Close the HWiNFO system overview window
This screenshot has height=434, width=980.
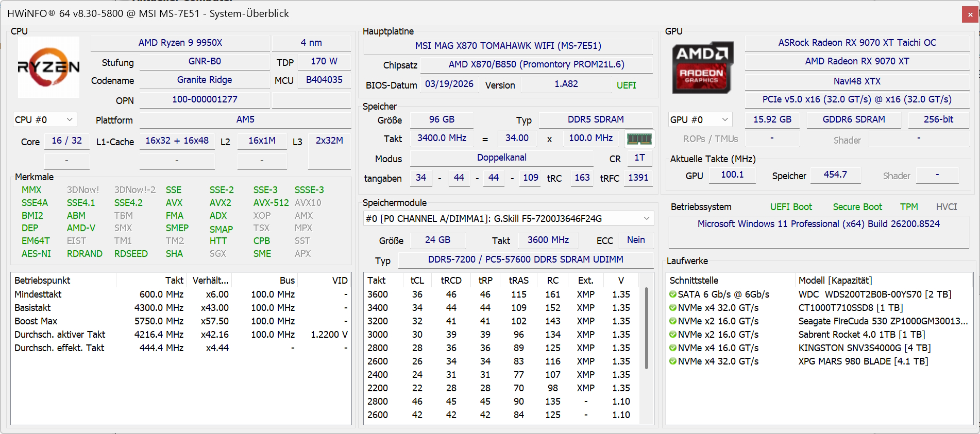[x=970, y=14]
